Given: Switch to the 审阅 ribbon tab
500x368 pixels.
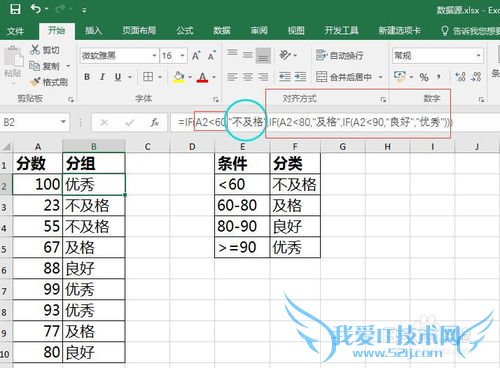Looking at the screenshot, I should pyautogui.click(x=259, y=31).
